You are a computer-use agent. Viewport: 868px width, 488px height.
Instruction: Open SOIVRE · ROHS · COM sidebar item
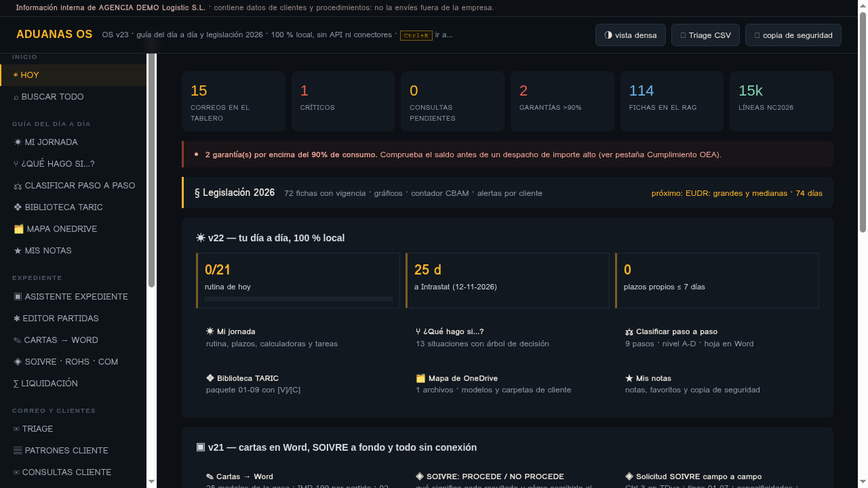click(73, 362)
